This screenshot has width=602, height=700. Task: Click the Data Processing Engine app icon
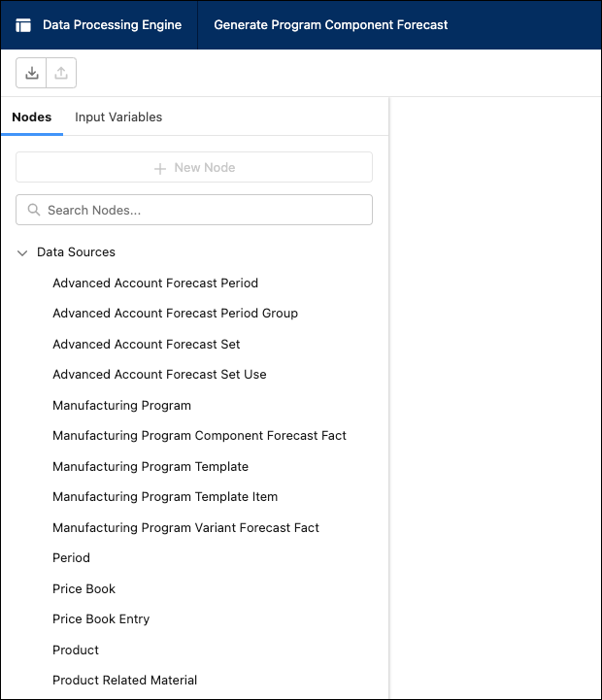click(x=23, y=25)
